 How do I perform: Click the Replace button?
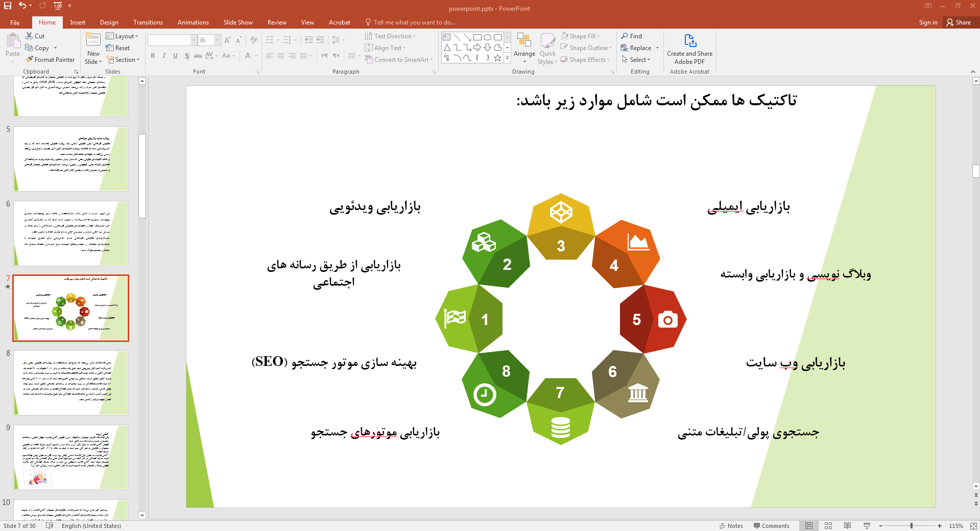point(636,48)
